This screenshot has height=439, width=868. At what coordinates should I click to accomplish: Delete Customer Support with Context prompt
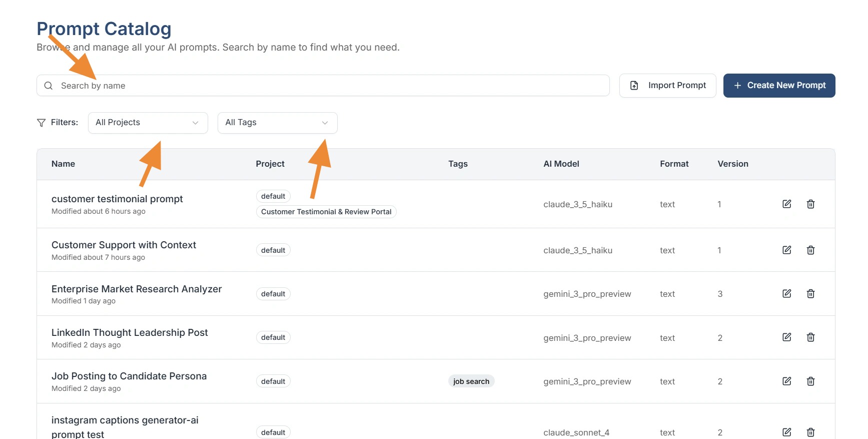point(810,250)
